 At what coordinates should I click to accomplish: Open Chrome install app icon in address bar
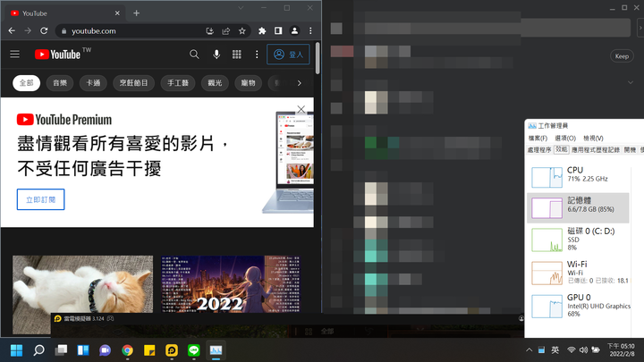tap(210, 30)
